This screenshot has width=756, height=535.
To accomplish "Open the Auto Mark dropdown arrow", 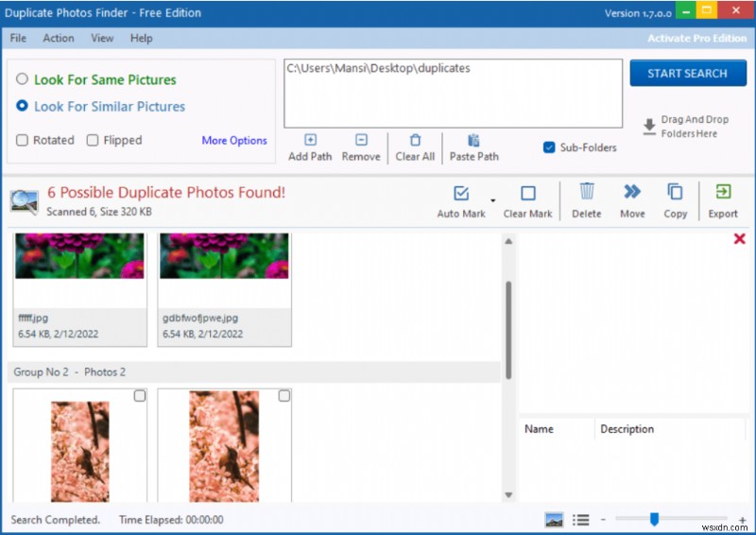I will pos(492,199).
